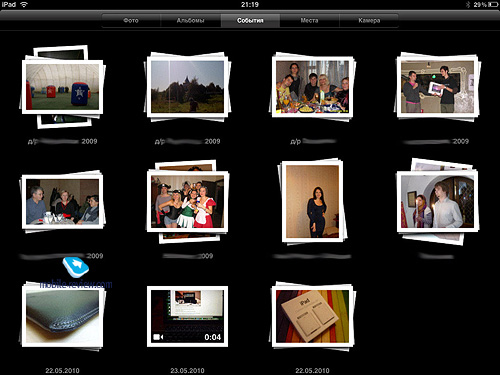This screenshot has height=375, width=500.
Task: Open the Камера tab
Action: pyautogui.click(x=369, y=20)
